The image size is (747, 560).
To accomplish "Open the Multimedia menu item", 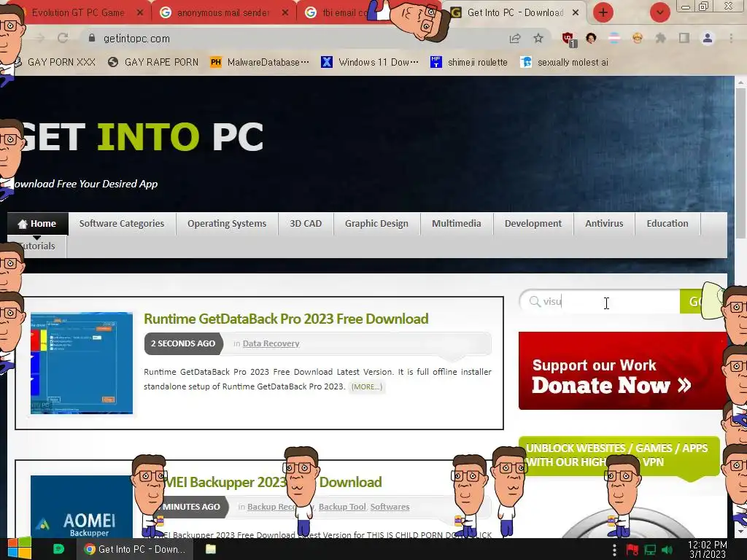I will 457,223.
